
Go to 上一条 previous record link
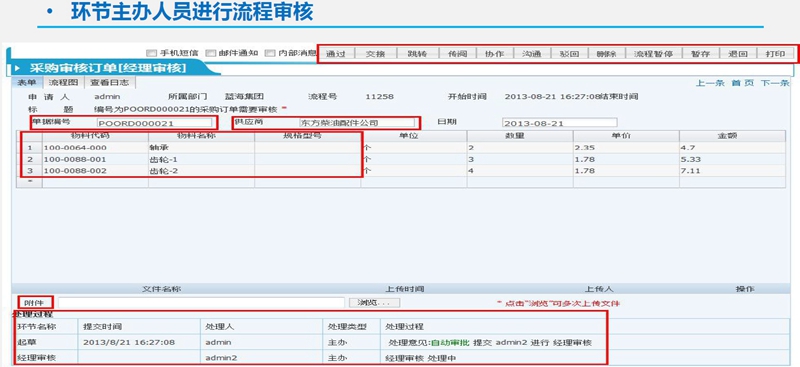pyautogui.click(x=710, y=83)
